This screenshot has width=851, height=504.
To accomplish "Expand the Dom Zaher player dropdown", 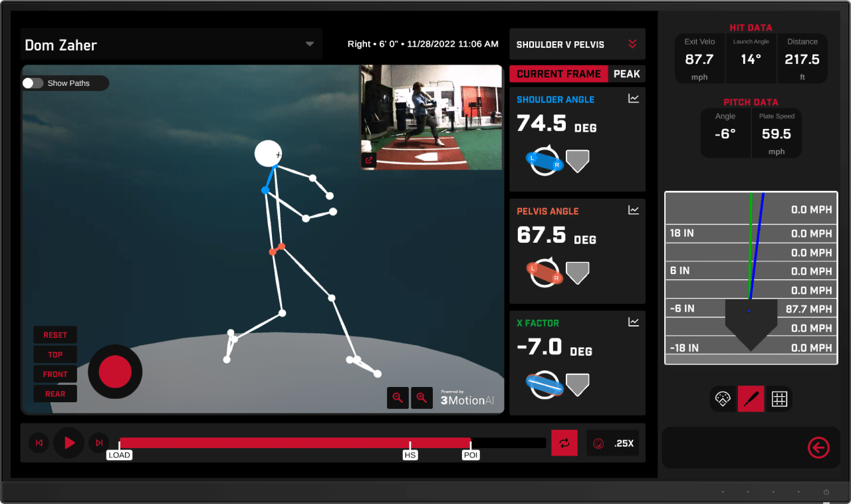I will [x=309, y=45].
